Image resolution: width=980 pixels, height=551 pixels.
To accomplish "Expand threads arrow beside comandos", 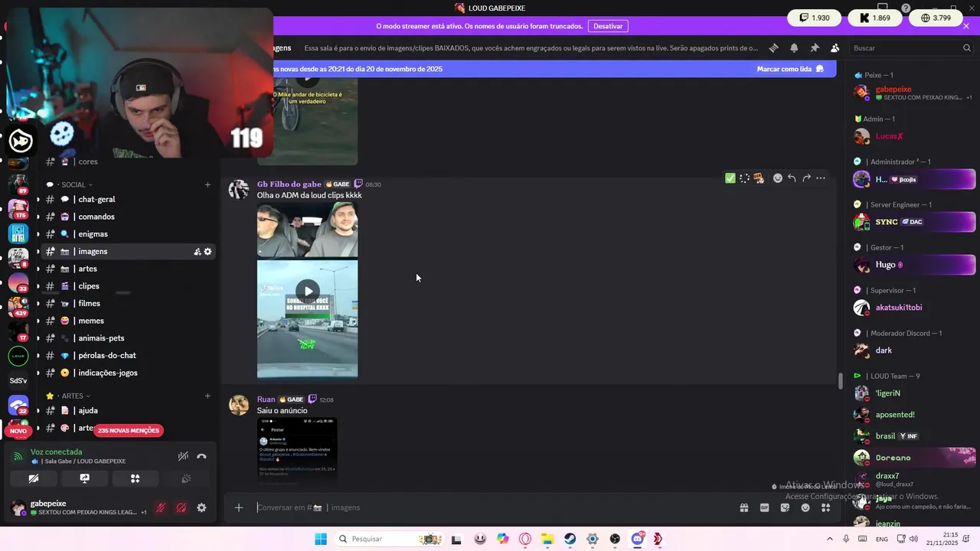I will (x=38, y=217).
